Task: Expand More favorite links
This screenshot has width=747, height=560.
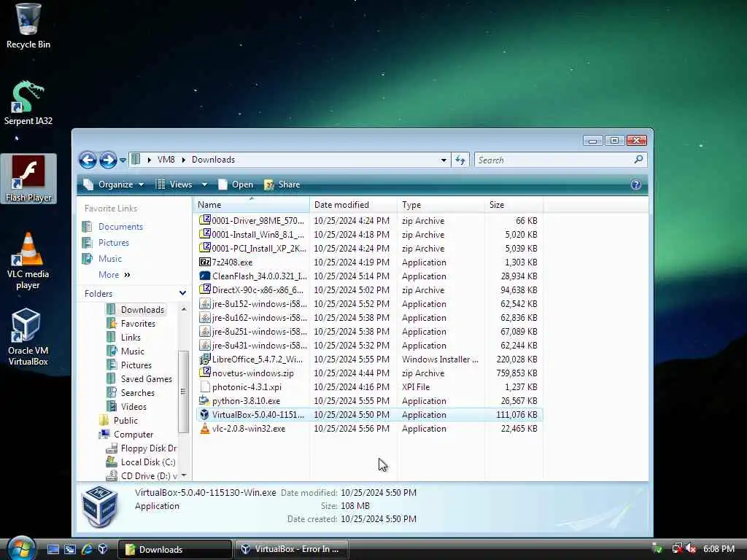Action: click(x=115, y=275)
